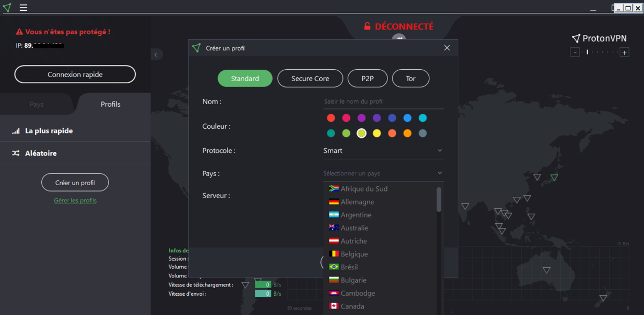This screenshot has width=644, height=315.
Task: Choose Autriche from the country list
Action: tap(380, 241)
